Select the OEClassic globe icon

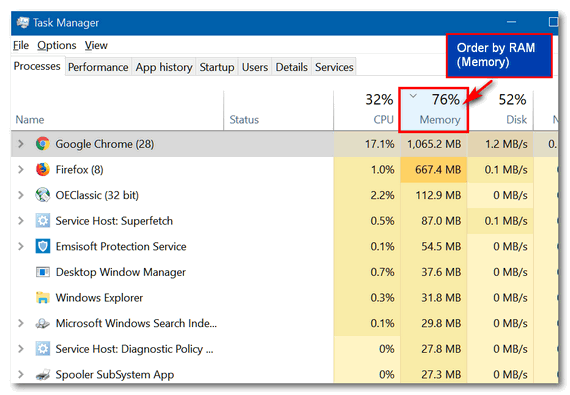coord(43,195)
